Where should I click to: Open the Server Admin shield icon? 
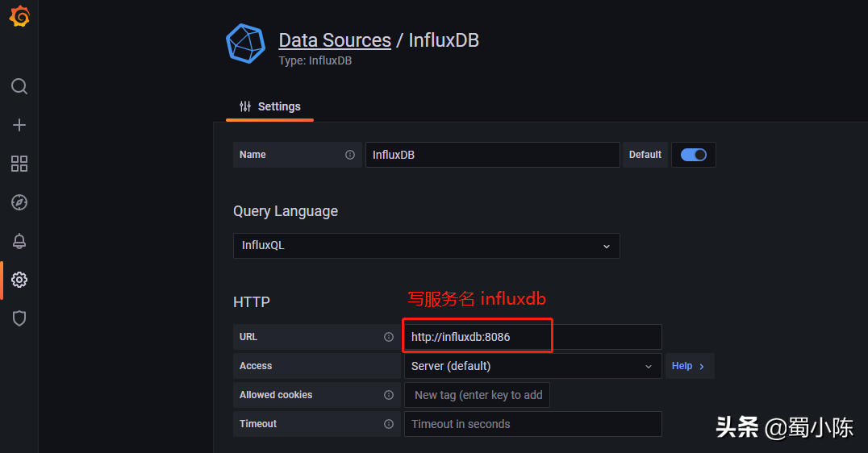19,318
